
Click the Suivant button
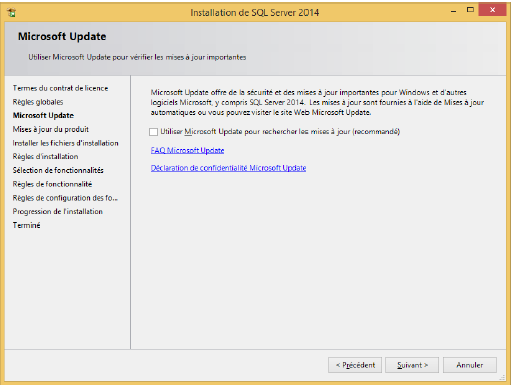[x=412, y=365]
